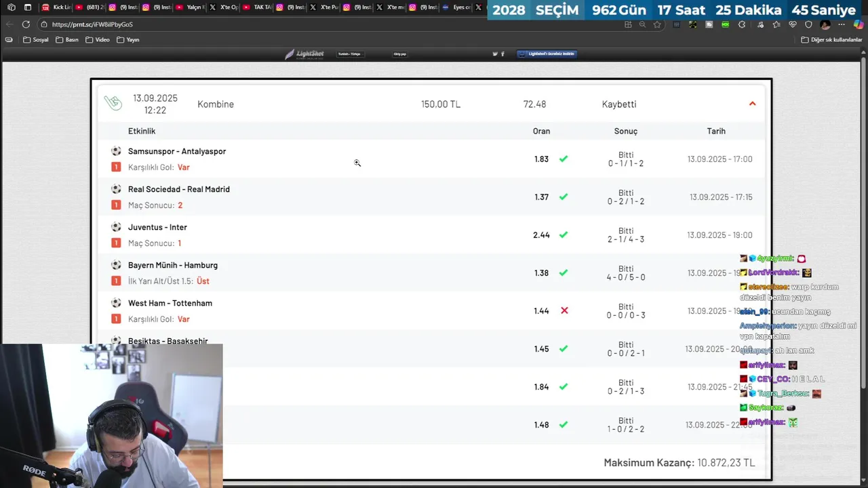Go back in browser
Screen dimensions: 868x488
9,24
